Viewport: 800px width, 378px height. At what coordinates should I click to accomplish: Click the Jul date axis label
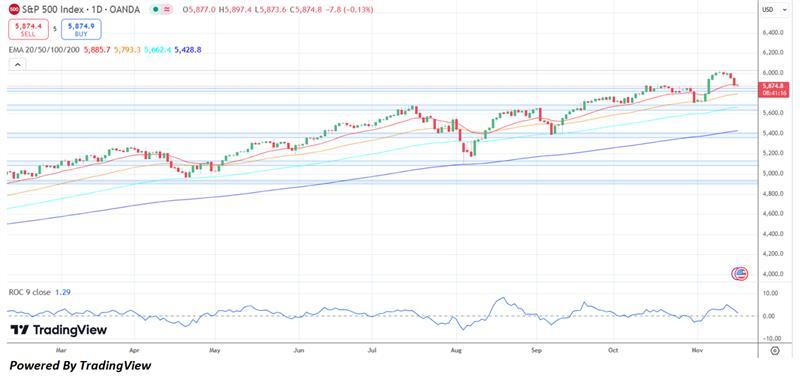click(372, 350)
